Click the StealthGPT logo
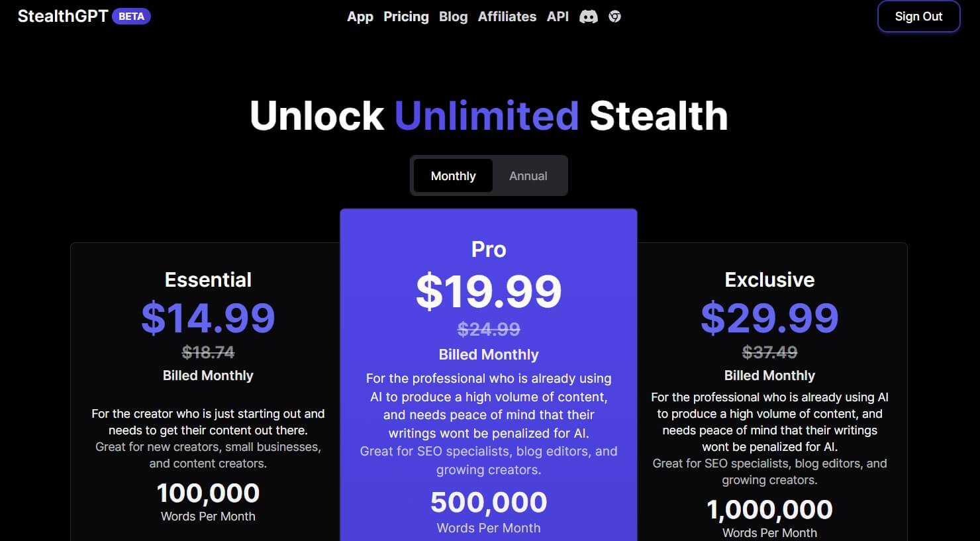The height and width of the screenshot is (541, 980). click(x=62, y=17)
